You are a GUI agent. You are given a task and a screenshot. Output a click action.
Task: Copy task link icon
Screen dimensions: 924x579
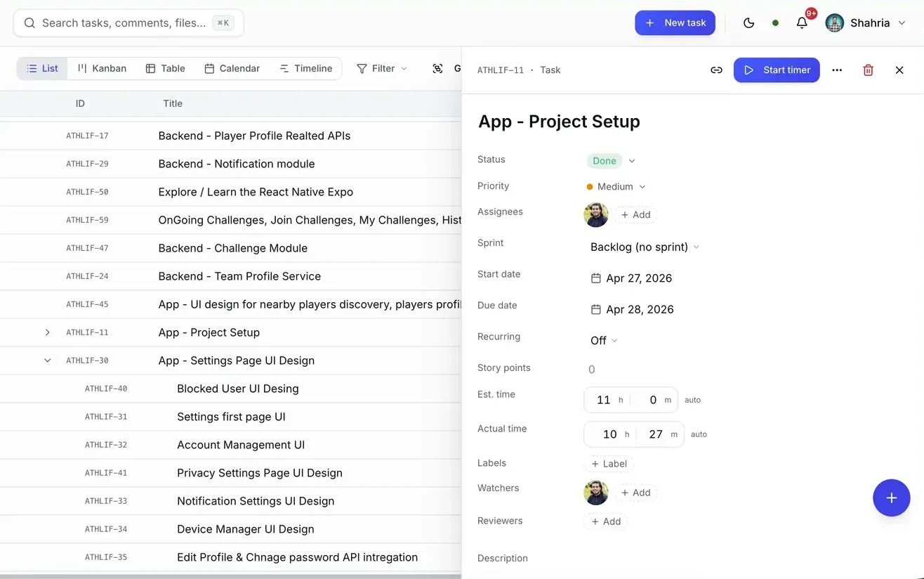click(x=716, y=70)
